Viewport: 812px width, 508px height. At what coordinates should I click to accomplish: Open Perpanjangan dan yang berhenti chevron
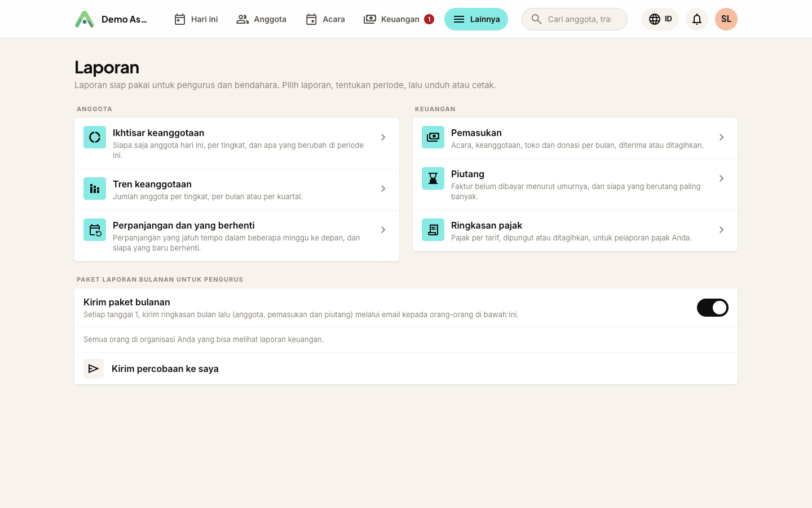(x=383, y=230)
